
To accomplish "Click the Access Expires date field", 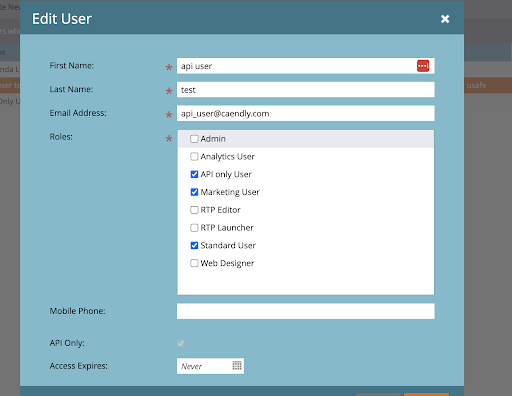I will 210,366.
